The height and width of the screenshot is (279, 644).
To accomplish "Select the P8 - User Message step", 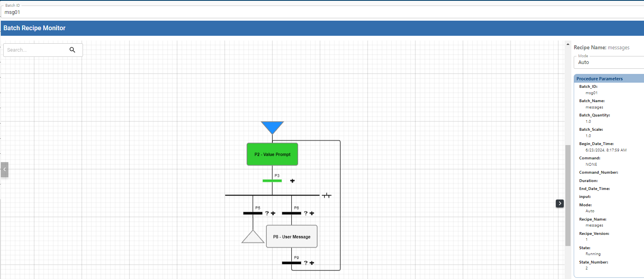I will (x=292, y=236).
